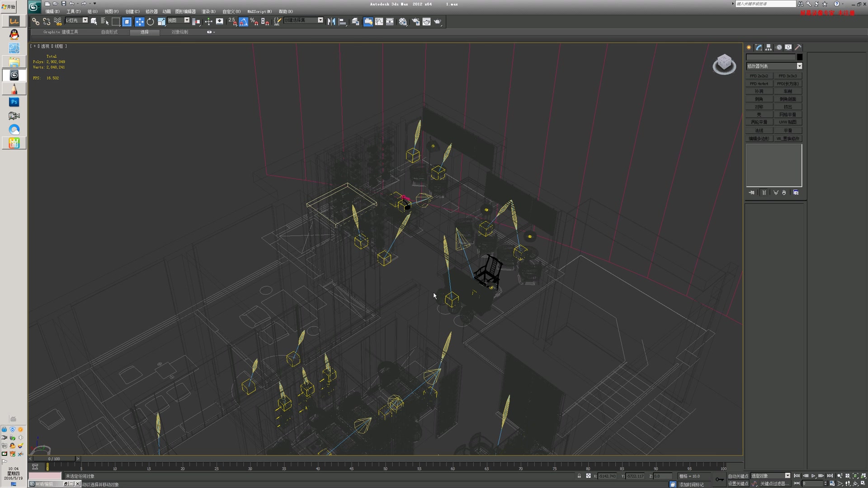Click the Mirror tool icon

click(x=331, y=21)
